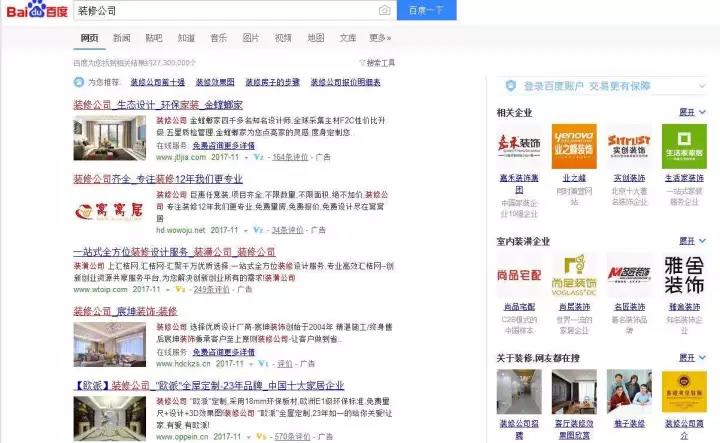Expand dropdown arrow beside www.wtoip.com
Screen dimensions: 720x443
[168, 290]
